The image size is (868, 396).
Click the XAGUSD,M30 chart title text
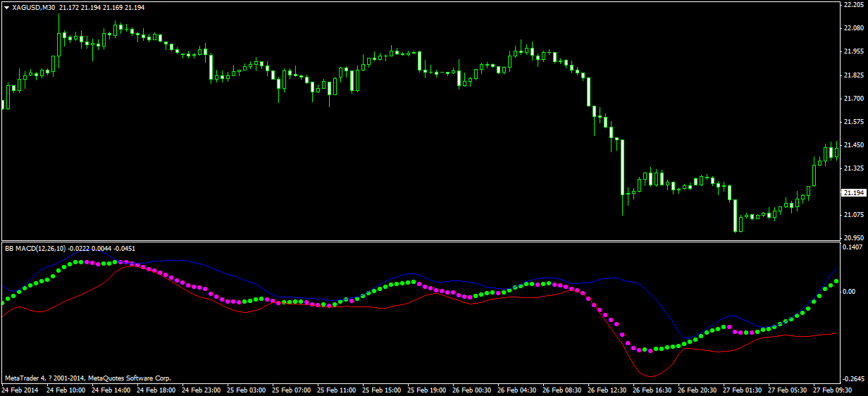33,6
